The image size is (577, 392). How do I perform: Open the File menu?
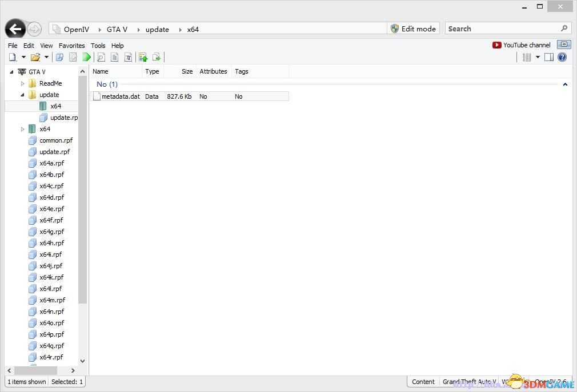(13, 46)
